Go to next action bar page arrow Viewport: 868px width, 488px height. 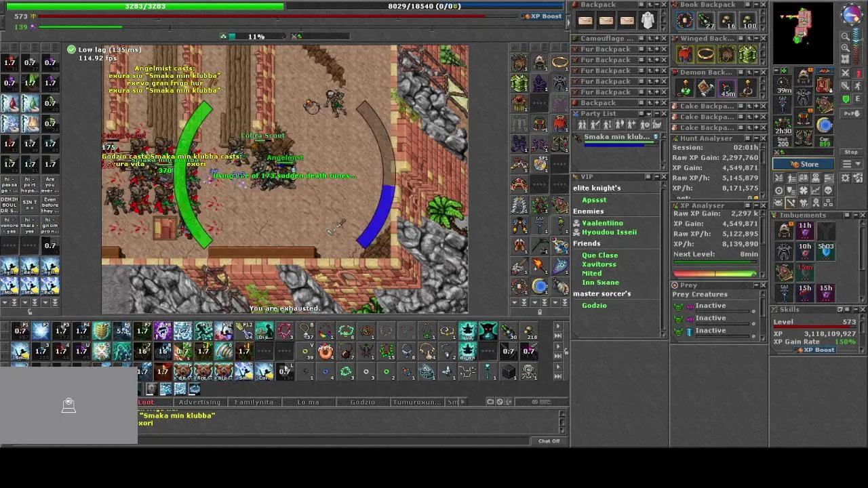558,326
